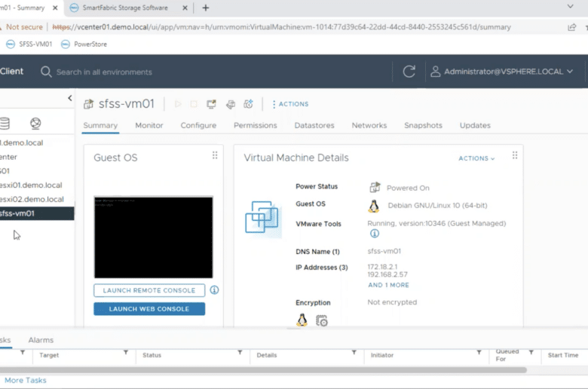Select the Networks tab
This screenshot has width=588, height=389.
pos(369,125)
